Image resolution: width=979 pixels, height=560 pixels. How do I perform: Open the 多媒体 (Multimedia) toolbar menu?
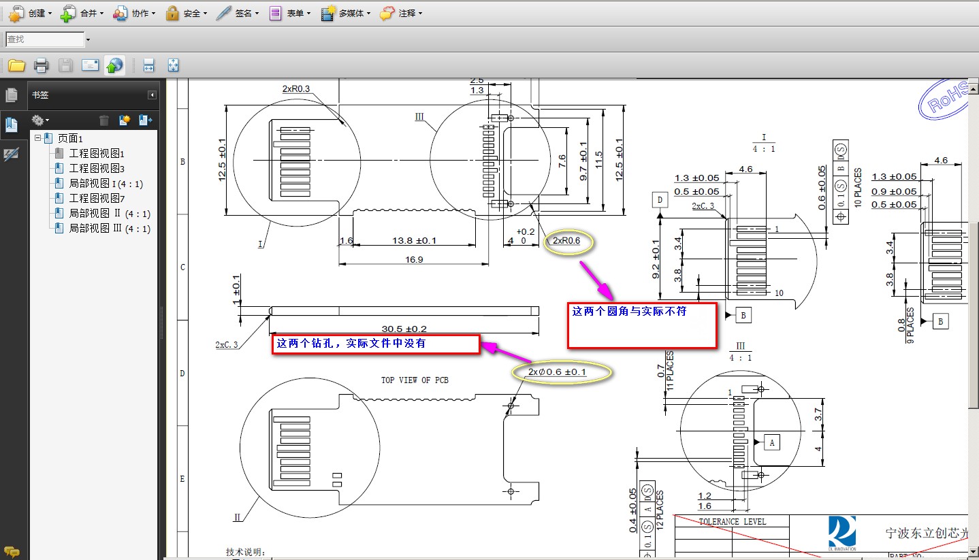pos(345,13)
